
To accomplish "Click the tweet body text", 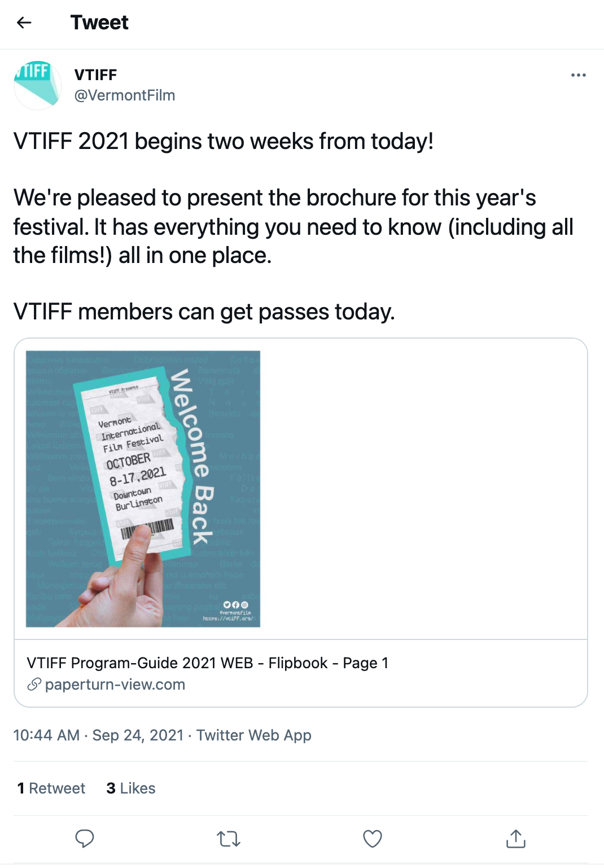I will click(294, 226).
